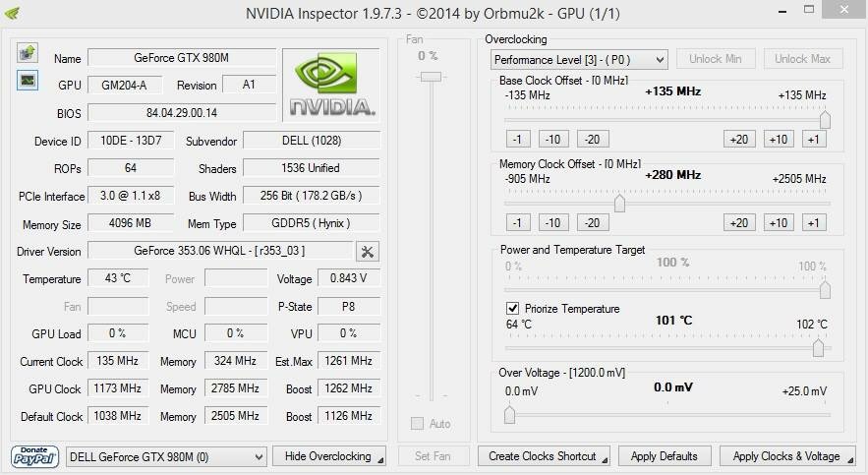The image size is (868, 475).
Task: Click +20 under Base Clock Offset
Action: point(739,139)
